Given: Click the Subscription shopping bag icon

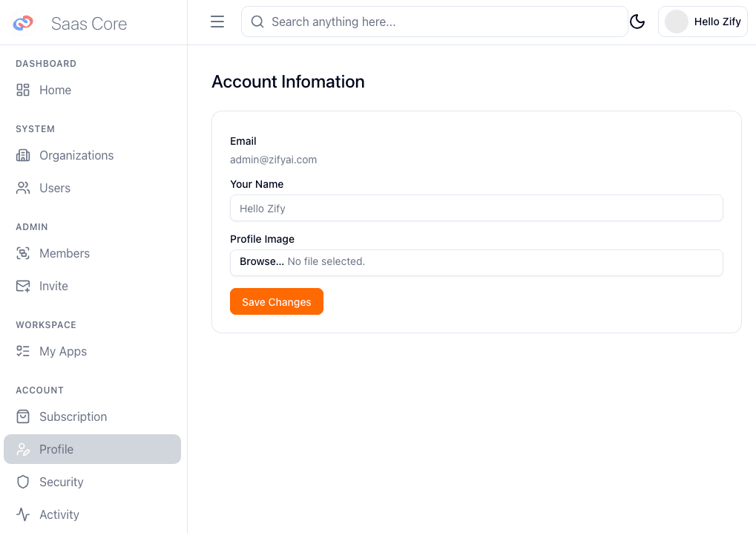Looking at the screenshot, I should [23, 416].
